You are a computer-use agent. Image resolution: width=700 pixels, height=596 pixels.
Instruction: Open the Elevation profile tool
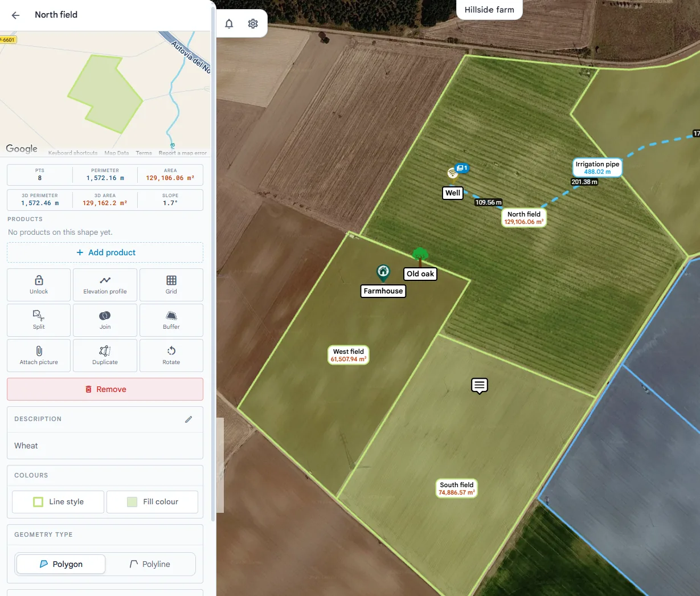click(x=105, y=285)
